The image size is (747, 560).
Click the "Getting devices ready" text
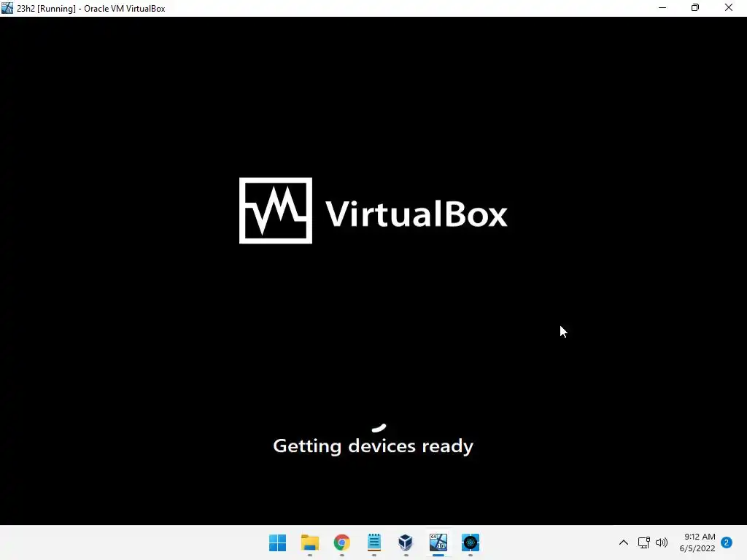point(373,446)
